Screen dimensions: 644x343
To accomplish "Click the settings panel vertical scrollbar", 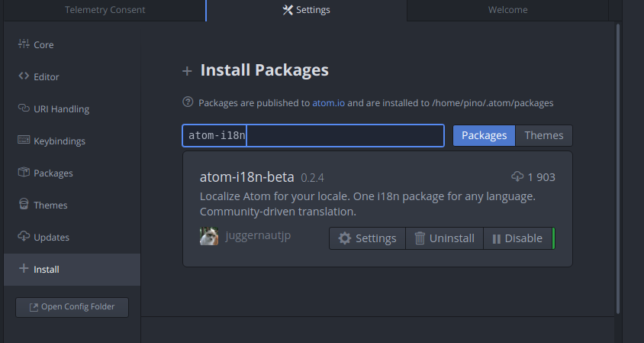I will point(617,169).
